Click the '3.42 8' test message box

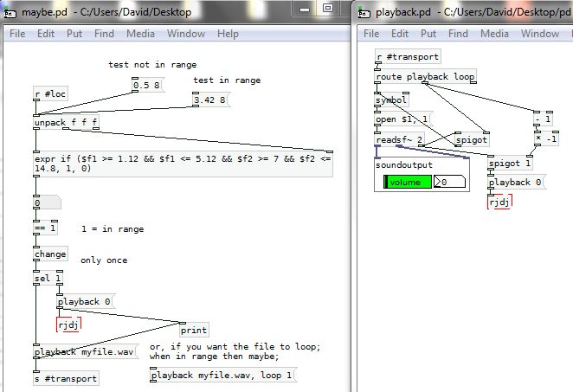210,100
